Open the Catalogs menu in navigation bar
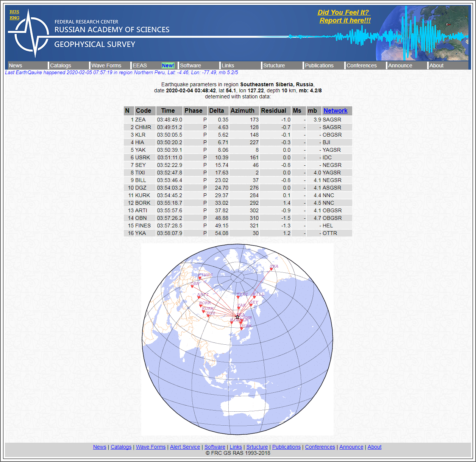This screenshot has height=462, width=476. coord(61,65)
